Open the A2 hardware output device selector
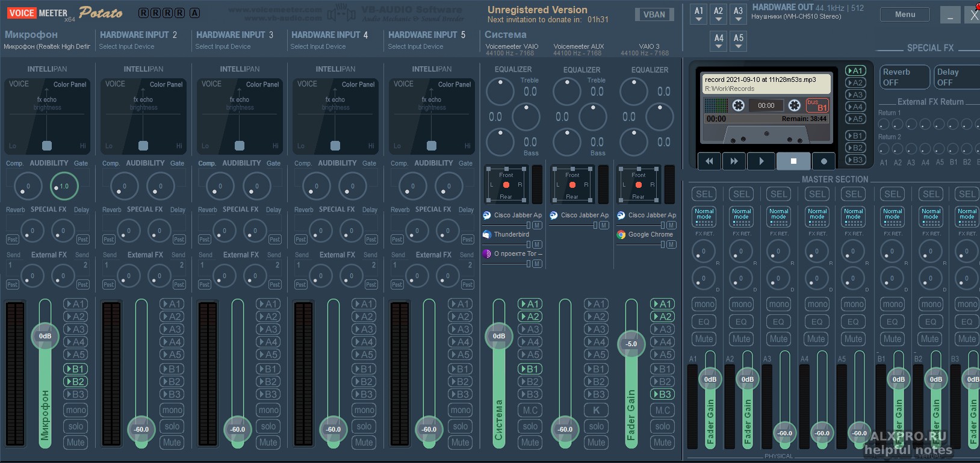The width and height of the screenshot is (980, 463). pyautogui.click(x=719, y=14)
